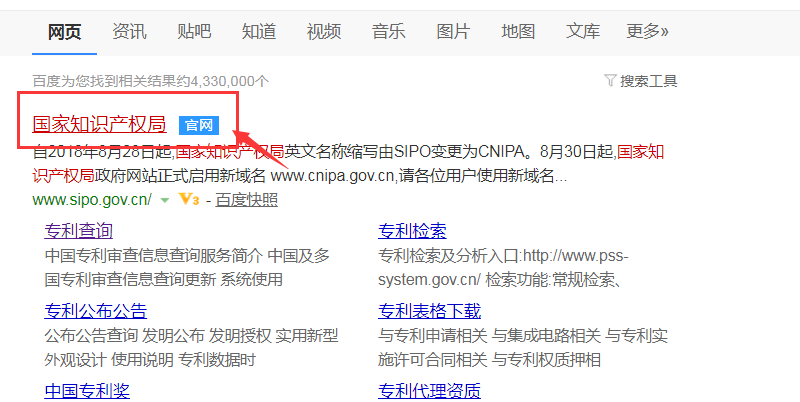800x402 pixels.
Task: Click description line 外观设计 使用说明 专利数据时
Action: pyautogui.click(x=150, y=360)
